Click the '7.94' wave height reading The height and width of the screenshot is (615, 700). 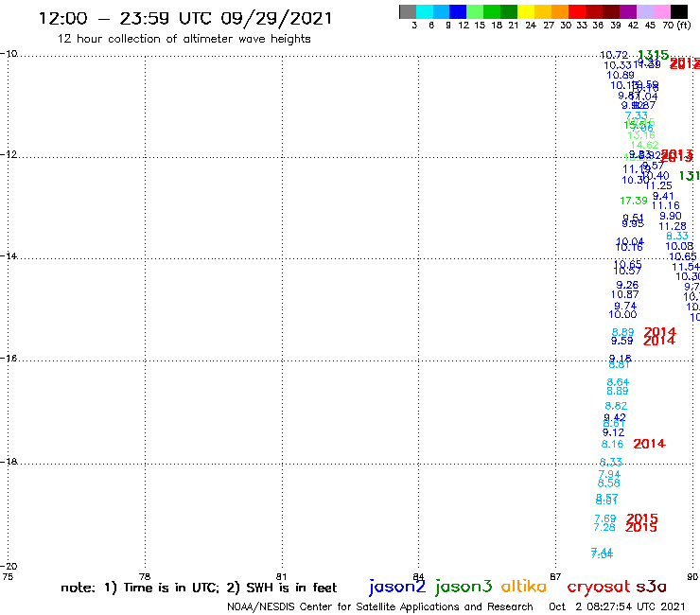coord(609,474)
